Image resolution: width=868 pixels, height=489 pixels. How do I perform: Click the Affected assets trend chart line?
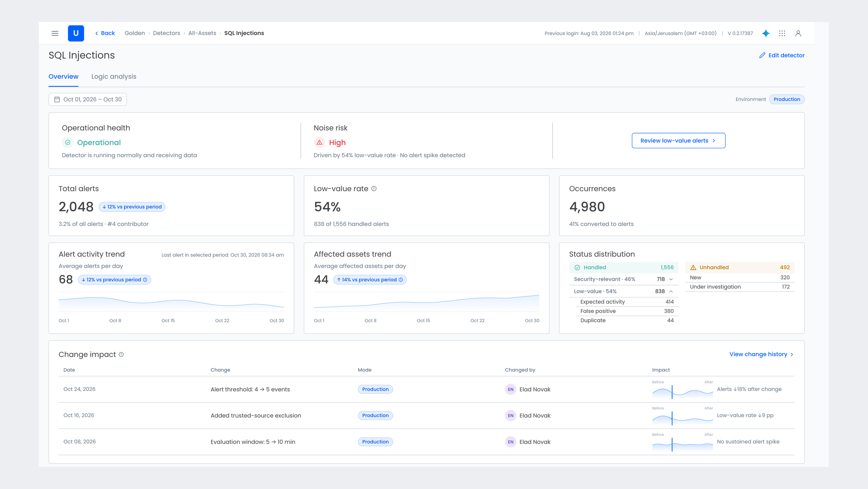(427, 302)
